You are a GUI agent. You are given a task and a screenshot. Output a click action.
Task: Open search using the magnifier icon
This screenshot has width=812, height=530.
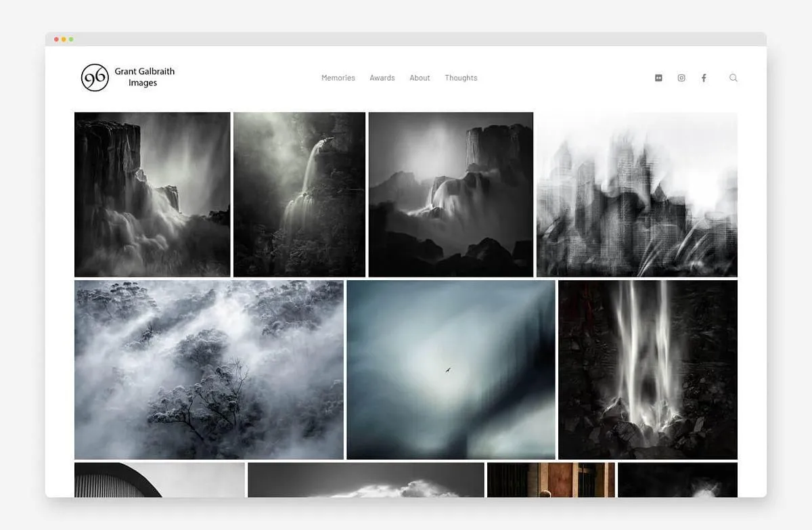(734, 78)
